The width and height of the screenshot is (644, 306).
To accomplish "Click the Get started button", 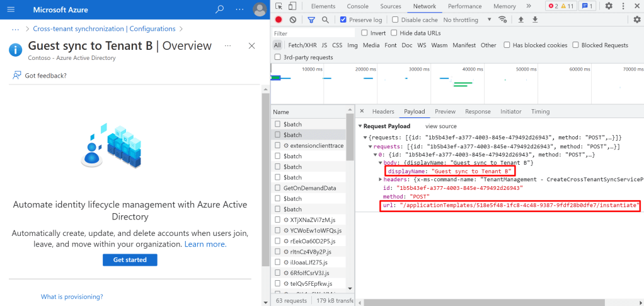I will pos(130,260).
